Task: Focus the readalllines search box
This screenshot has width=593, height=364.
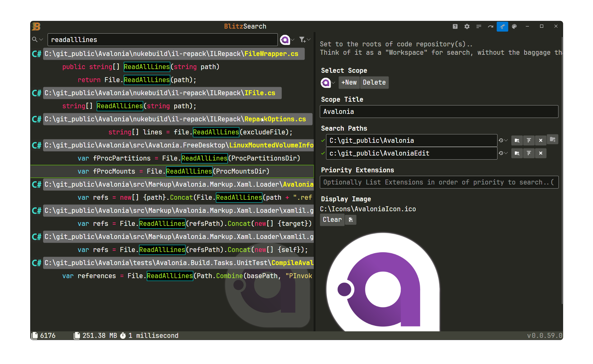Action: point(162,40)
